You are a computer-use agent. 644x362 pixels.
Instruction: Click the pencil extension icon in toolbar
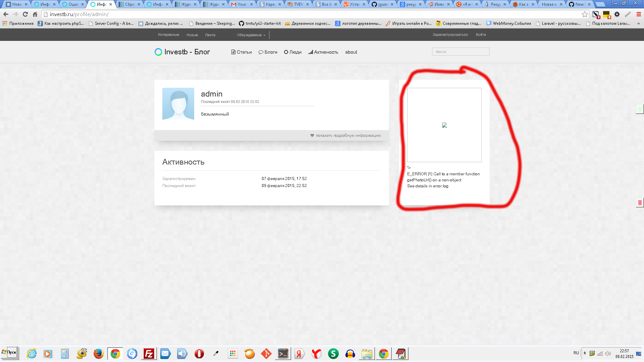628,14
